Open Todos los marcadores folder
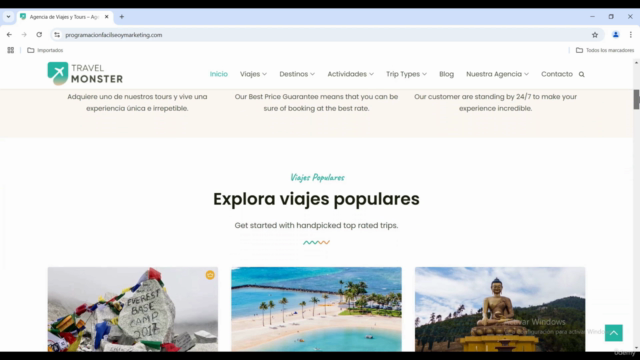 (605, 50)
